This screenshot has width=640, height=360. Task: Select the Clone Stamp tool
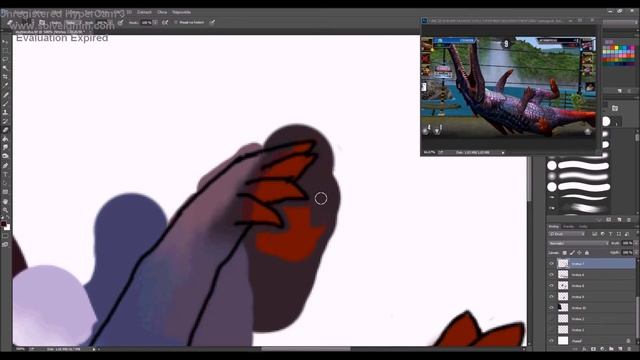click(5, 112)
